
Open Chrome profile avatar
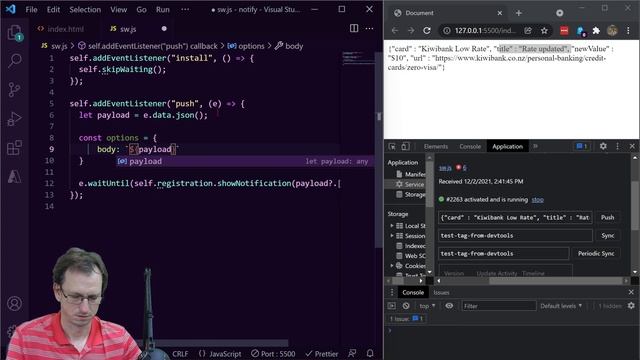point(612,31)
